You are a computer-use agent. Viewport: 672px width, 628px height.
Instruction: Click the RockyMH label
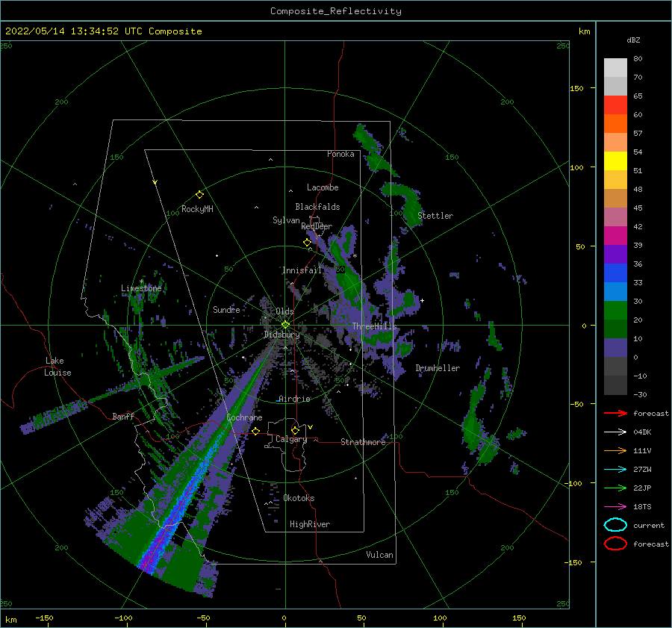(x=197, y=209)
